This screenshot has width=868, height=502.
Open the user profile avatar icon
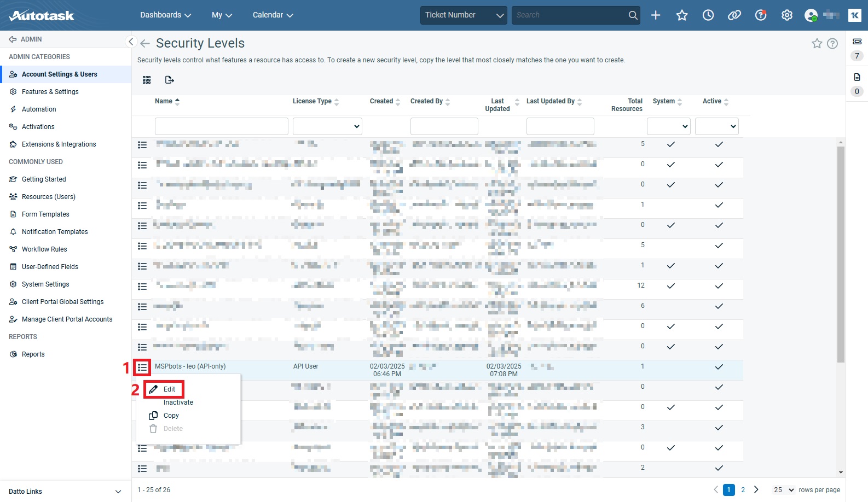tap(811, 15)
